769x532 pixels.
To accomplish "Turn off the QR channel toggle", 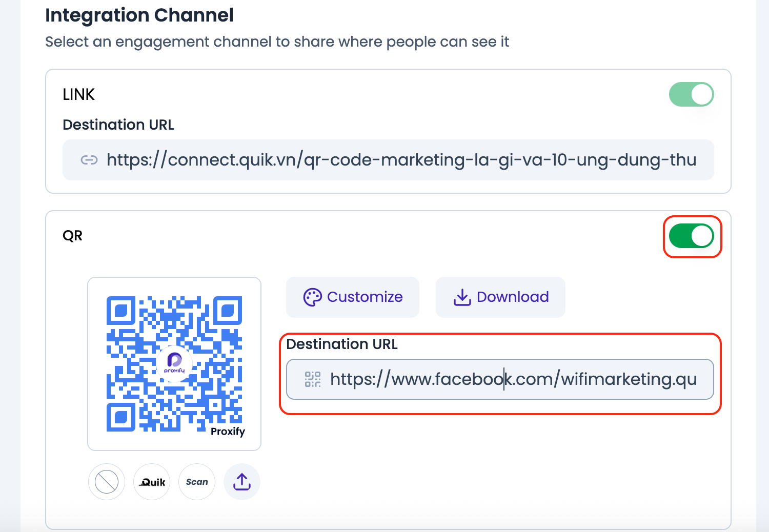I will [x=692, y=236].
